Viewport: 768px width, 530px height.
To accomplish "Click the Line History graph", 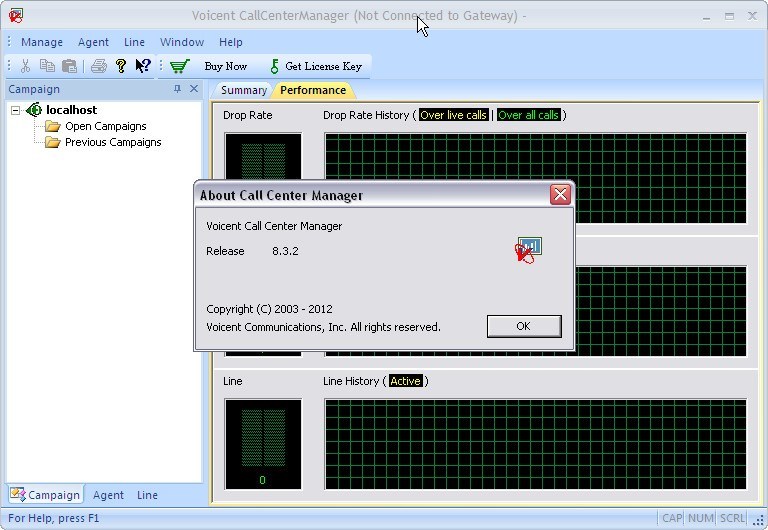I will [535, 444].
